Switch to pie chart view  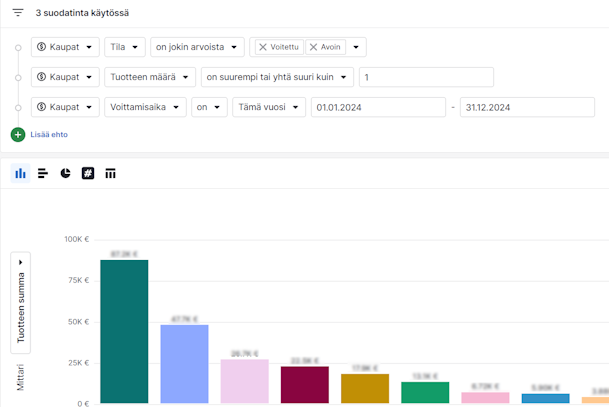pyautogui.click(x=65, y=173)
